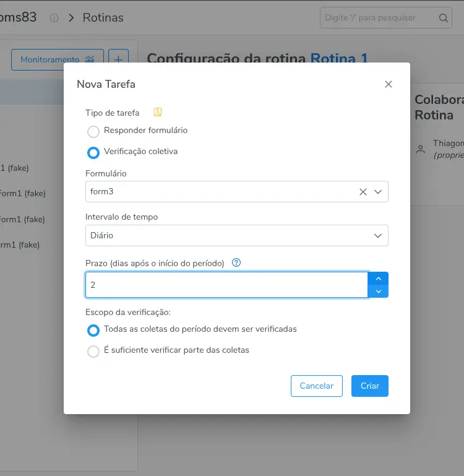Click the Rotina 1 title link

click(x=339, y=58)
